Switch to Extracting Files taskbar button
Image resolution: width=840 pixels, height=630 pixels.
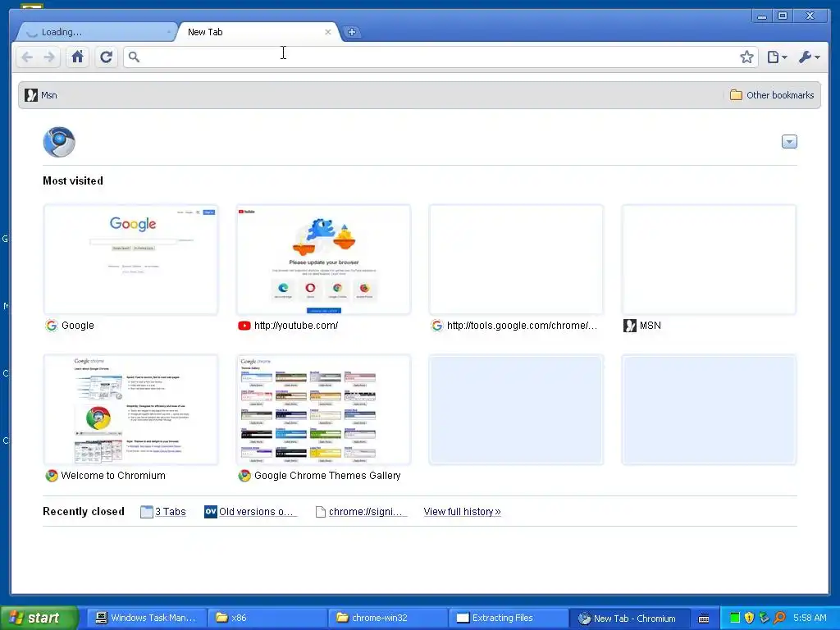509,618
